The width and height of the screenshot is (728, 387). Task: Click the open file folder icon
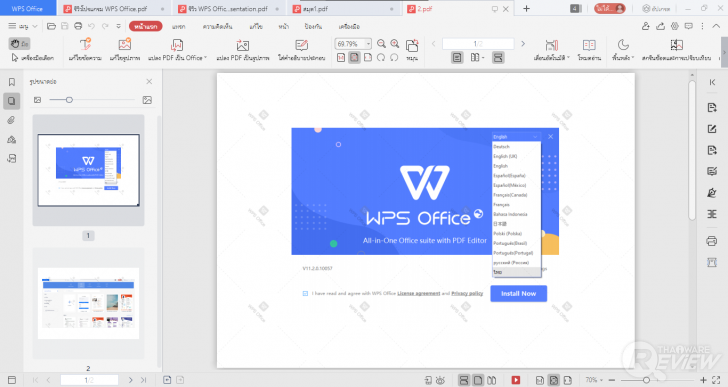click(x=52, y=26)
